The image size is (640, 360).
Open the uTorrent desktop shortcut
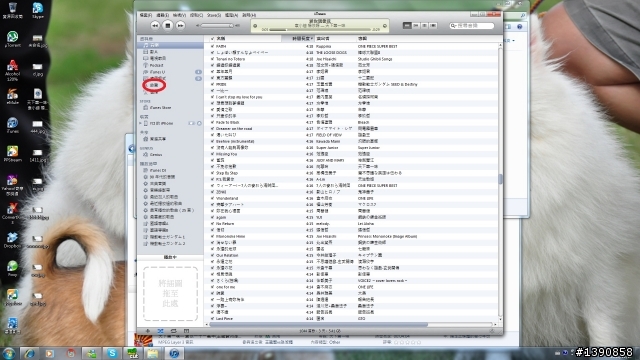click(12, 40)
